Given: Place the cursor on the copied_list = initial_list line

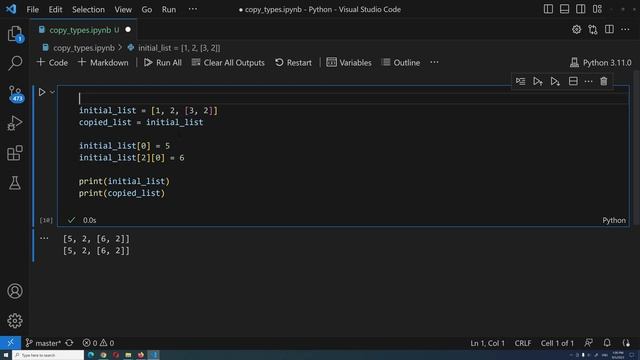Looking at the screenshot, I should pos(141,122).
